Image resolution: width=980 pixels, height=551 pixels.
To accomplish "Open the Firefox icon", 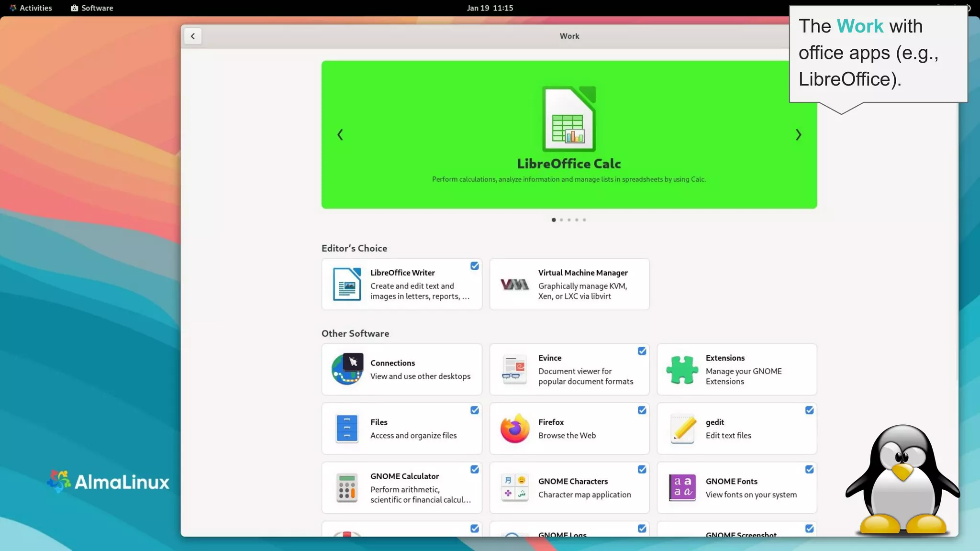I will (x=515, y=429).
